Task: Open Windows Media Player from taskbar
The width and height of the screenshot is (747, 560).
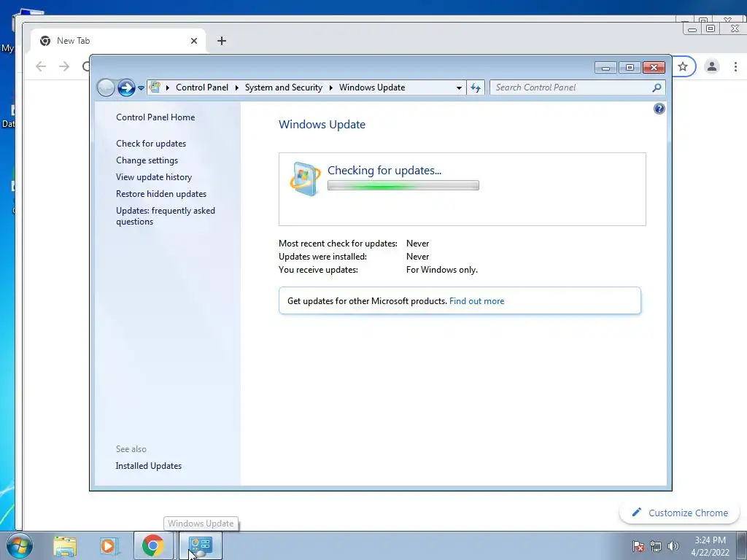Action: [109, 546]
